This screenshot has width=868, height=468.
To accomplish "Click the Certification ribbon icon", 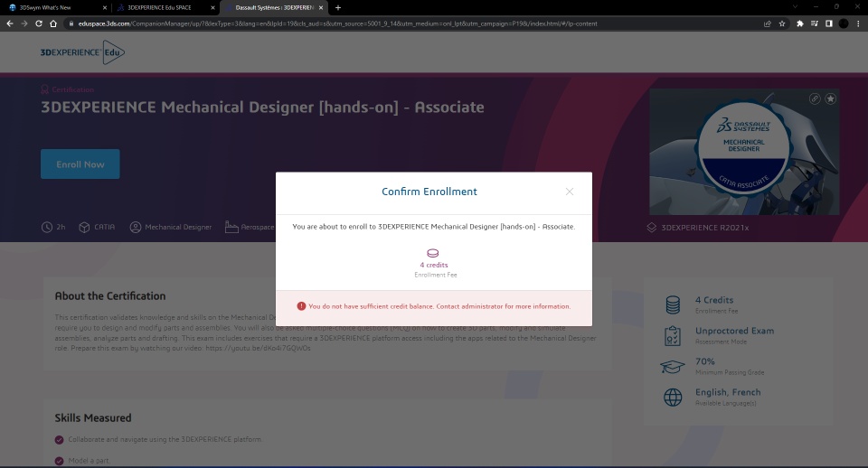I will pos(45,89).
